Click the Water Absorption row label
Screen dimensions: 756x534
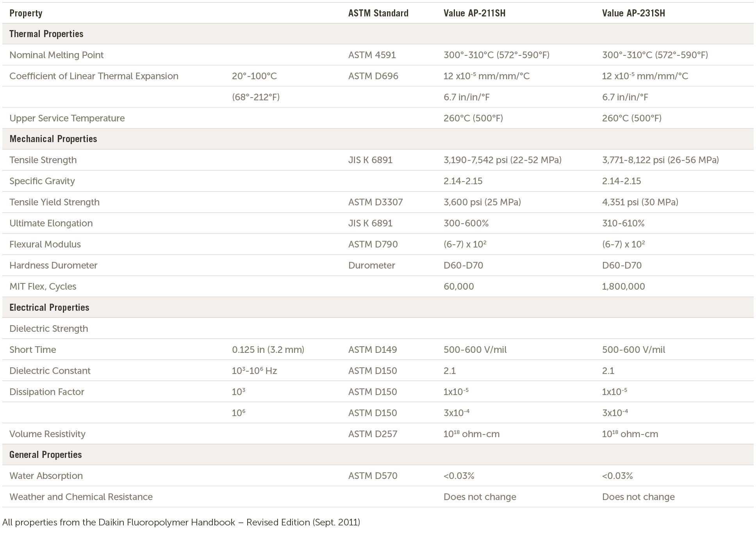click(46, 476)
